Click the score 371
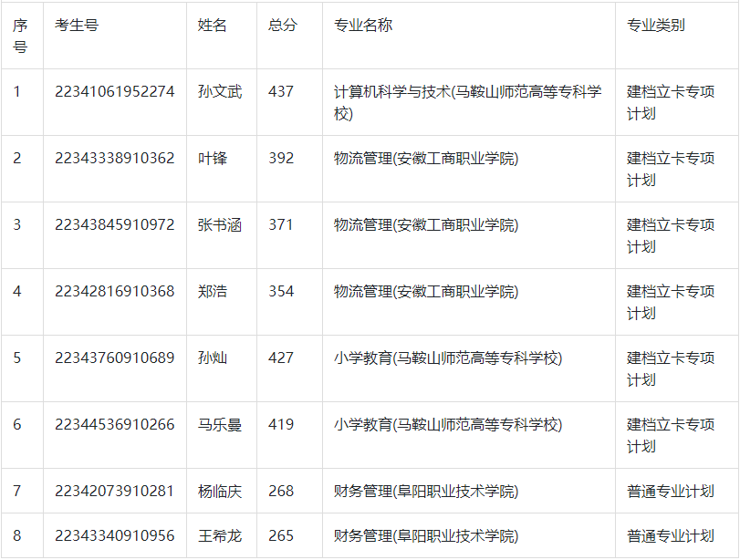Viewport: 740px width, 560px height. (281, 224)
